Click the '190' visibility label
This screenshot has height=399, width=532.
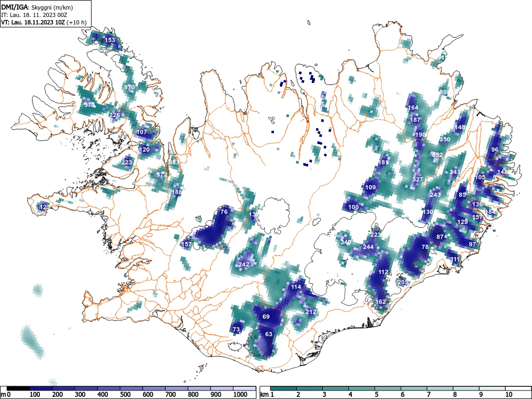420,135
